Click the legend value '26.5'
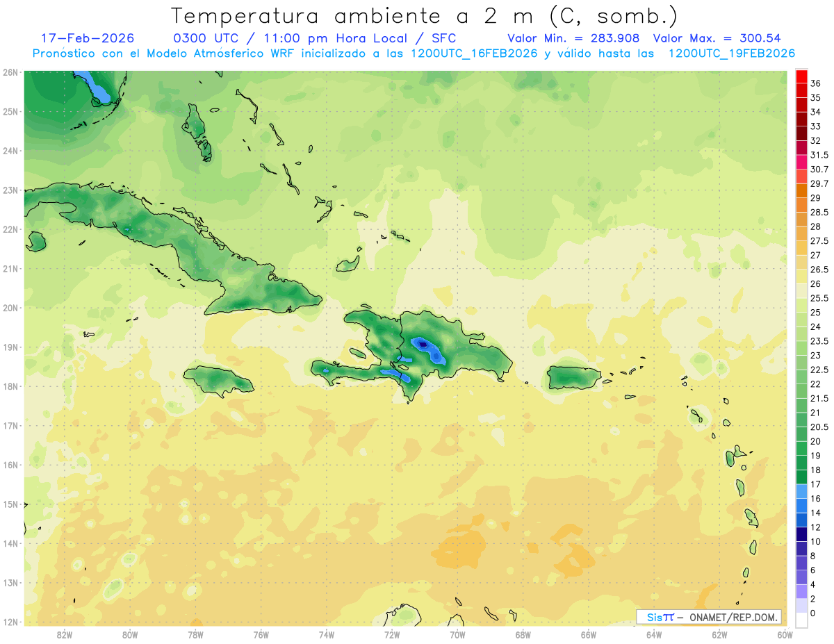Image resolution: width=834 pixels, height=644 pixels. [819, 270]
